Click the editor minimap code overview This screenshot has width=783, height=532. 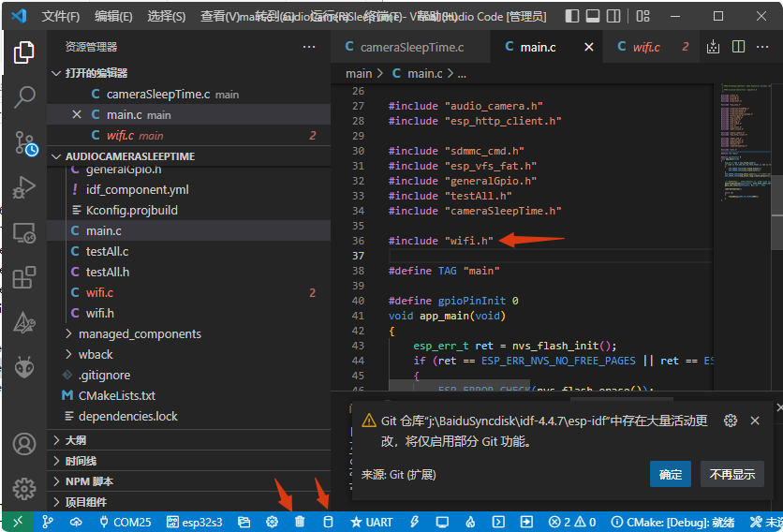[x=744, y=145]
